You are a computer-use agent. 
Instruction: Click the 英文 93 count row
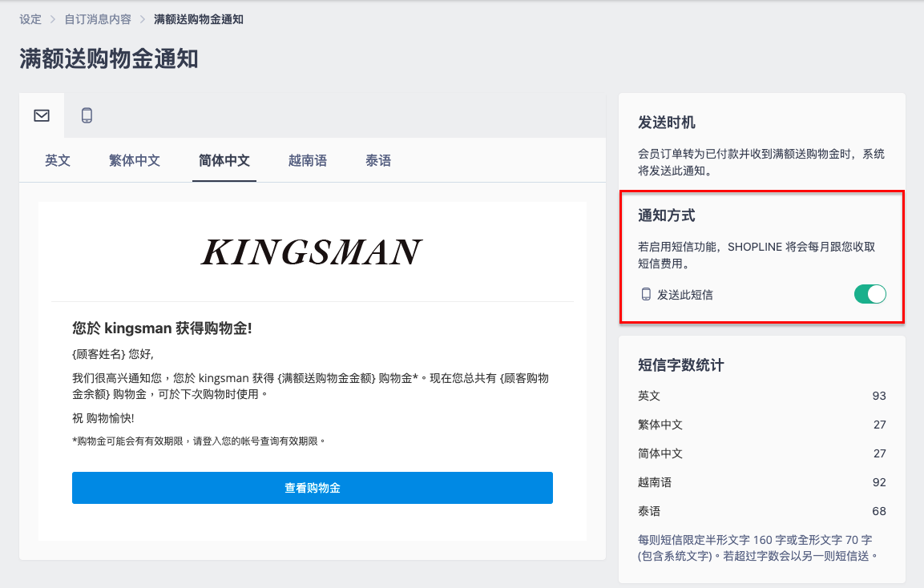762,396
